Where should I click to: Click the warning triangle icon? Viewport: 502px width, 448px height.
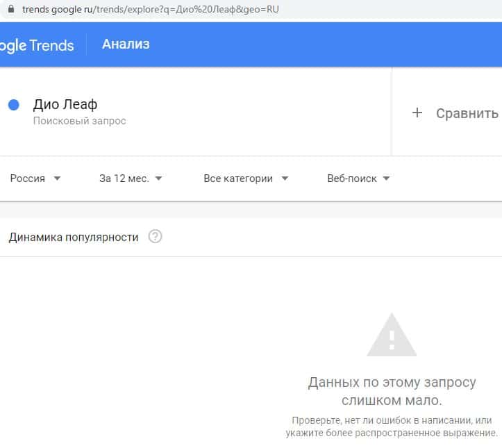click(x=392, y=335)
